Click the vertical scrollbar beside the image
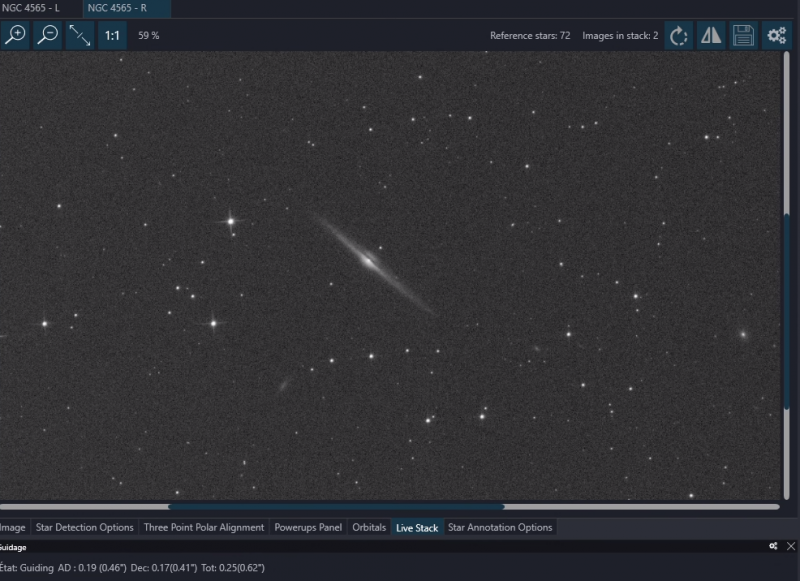 click(x=786, y=275)
